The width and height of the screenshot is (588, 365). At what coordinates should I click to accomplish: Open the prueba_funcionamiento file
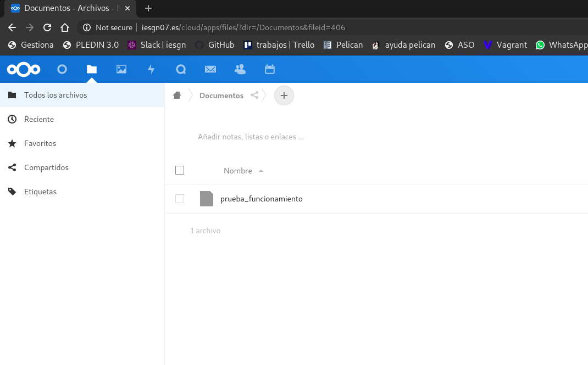point(261,199)
